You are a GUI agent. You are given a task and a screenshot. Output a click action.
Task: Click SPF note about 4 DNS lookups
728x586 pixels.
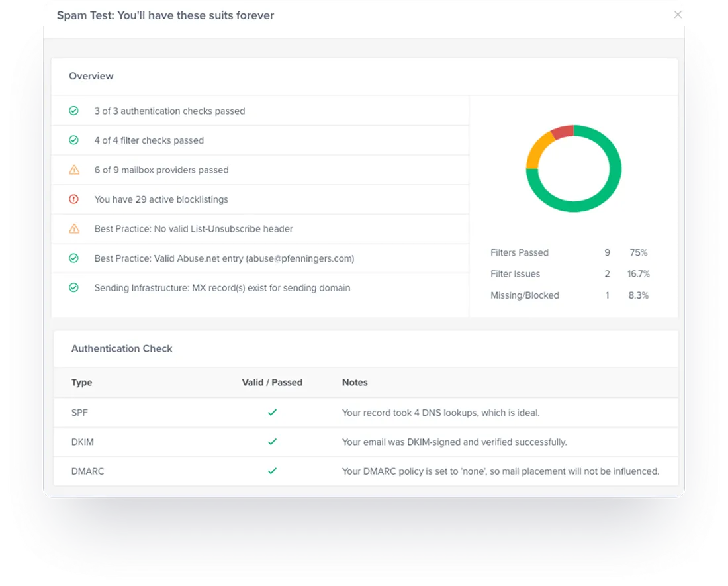click(441, 413)
